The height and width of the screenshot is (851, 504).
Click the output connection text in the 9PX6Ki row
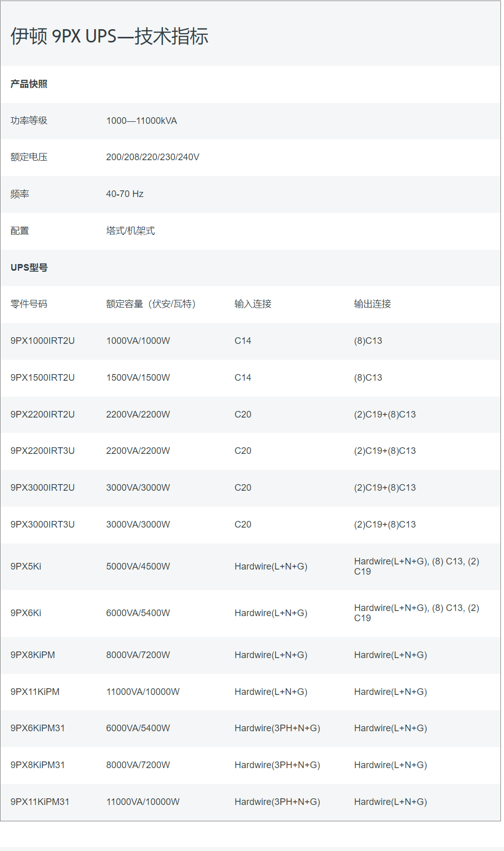click(417, 613)
